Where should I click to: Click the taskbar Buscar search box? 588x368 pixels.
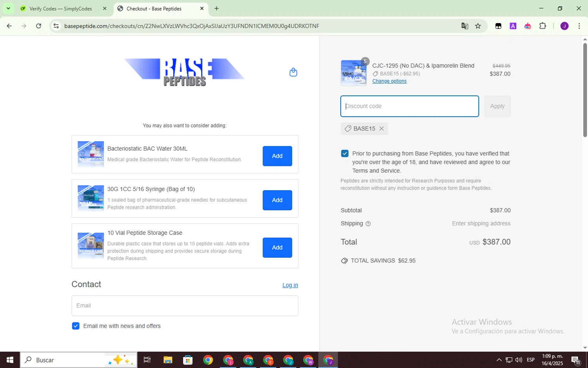point(79,360)
